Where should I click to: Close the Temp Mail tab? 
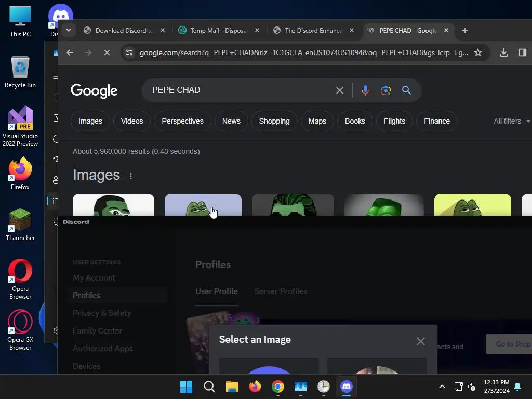coord(257,30)
